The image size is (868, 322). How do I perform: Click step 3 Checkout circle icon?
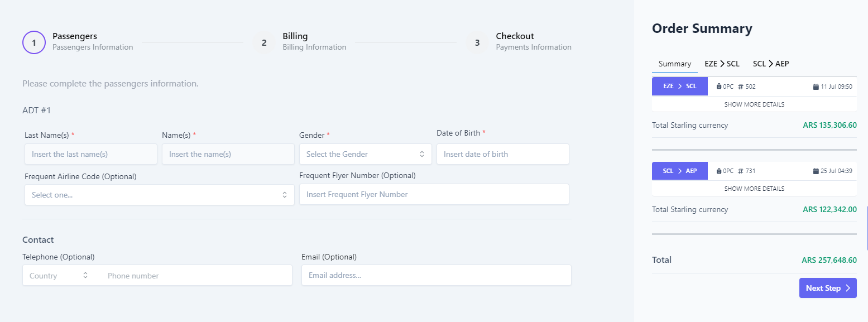pyautogui.click(x=477, y=42)
